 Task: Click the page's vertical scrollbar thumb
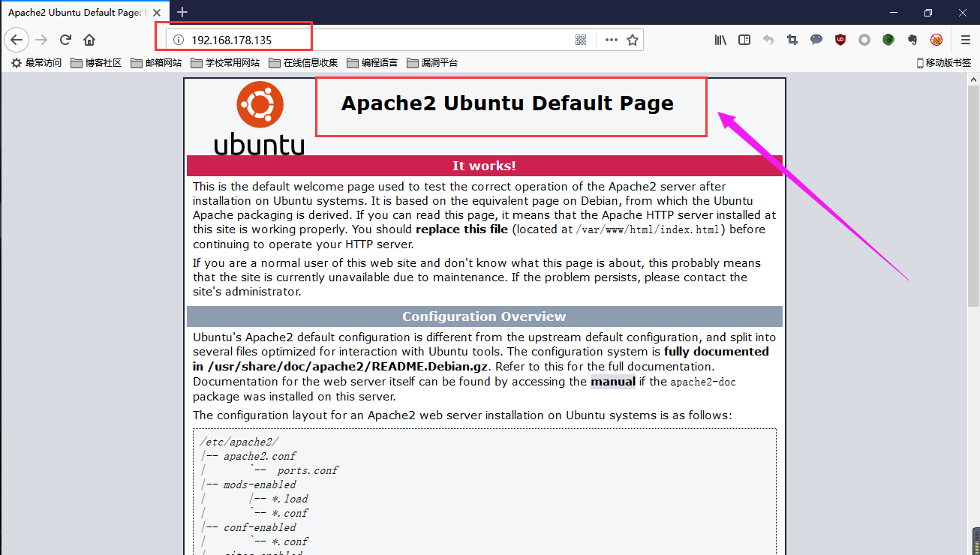click(973, 197)
